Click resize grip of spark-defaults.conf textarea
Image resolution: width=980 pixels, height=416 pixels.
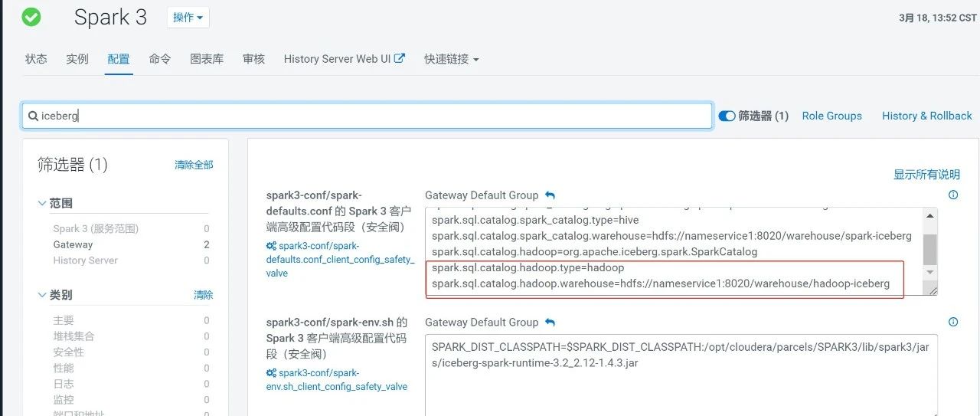[933, 290]
